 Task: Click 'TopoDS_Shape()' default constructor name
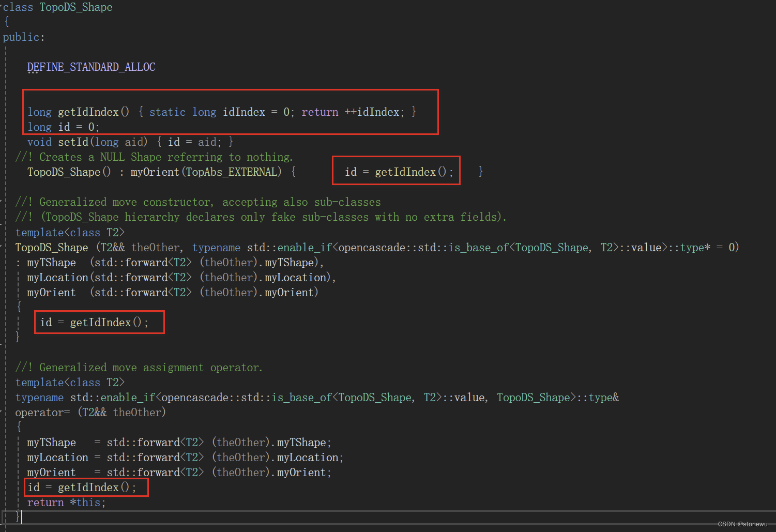[x=69, y=172]
